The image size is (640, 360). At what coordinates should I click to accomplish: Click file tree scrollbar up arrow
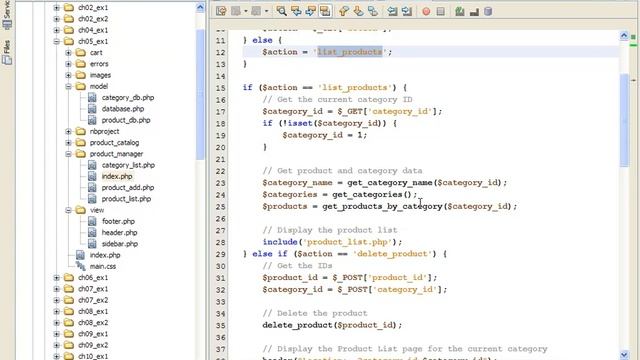pyautogui.click(x=200, y=8)
